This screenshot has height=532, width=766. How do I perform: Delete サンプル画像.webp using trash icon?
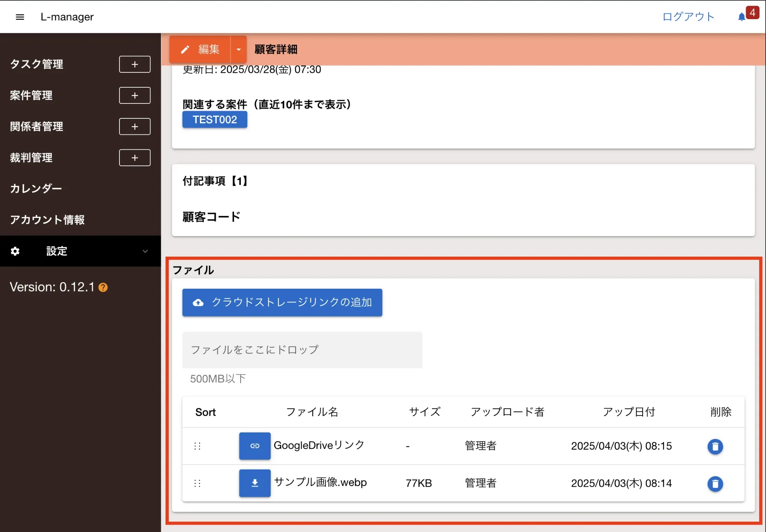[715, 483]
